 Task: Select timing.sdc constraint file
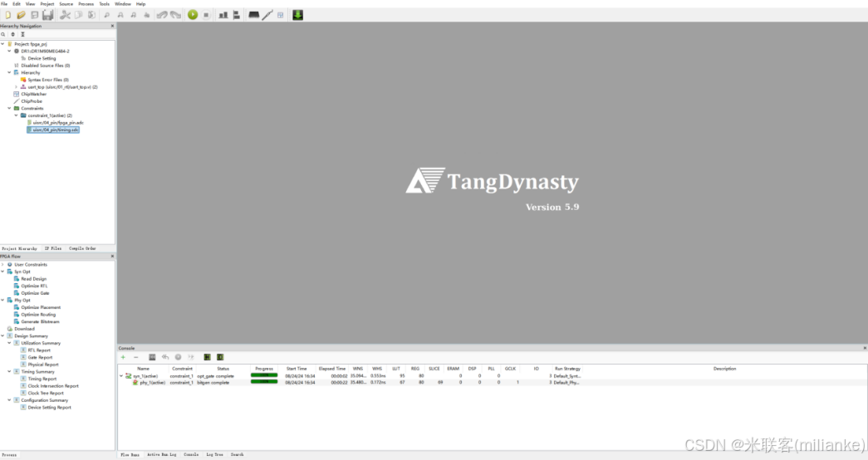56,130
